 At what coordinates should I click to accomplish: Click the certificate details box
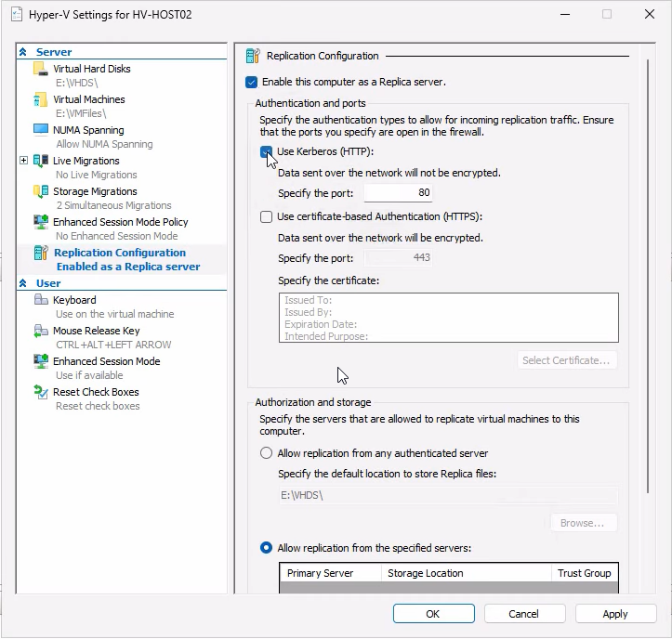[448, 318]
